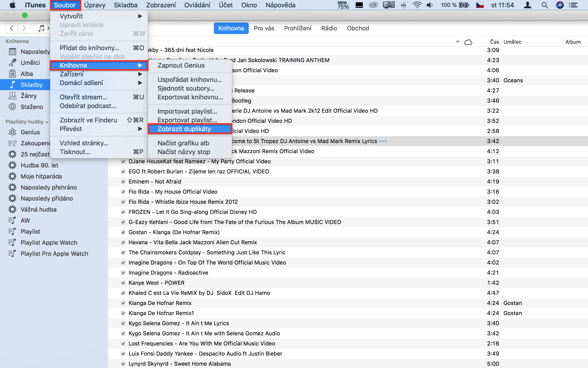The height and width of the screenshot is (368, 588).
Task: Collapse the Playlisty hudby section chevron
Action: tap(47, 122)
